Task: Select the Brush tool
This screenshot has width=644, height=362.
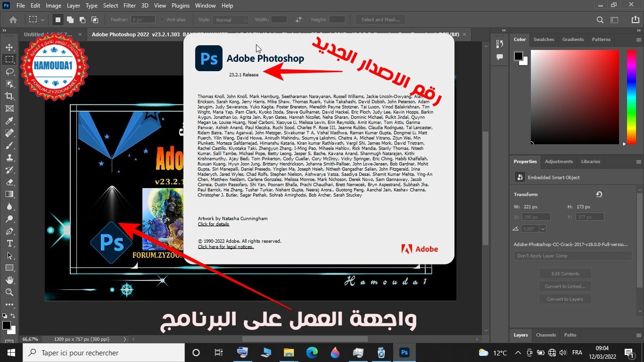Action: pyautogui.click(x=9, y=145)
